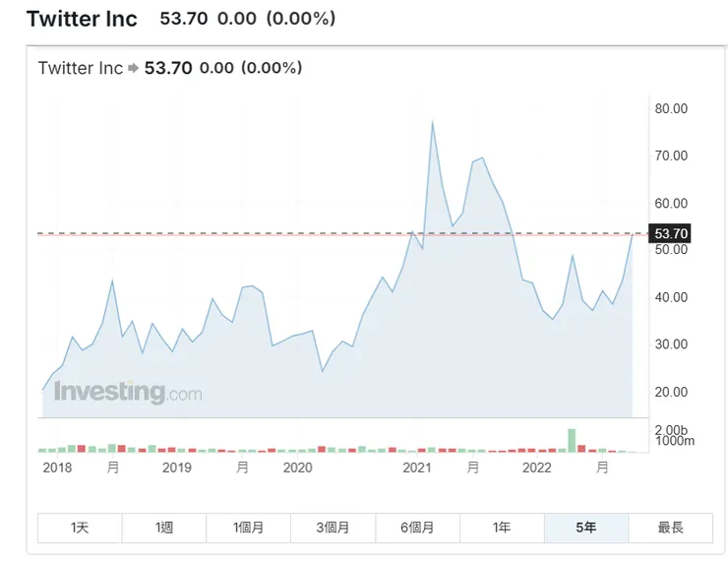
Task: Click the 80.00 label on the price axis
Action: point(671,108)
